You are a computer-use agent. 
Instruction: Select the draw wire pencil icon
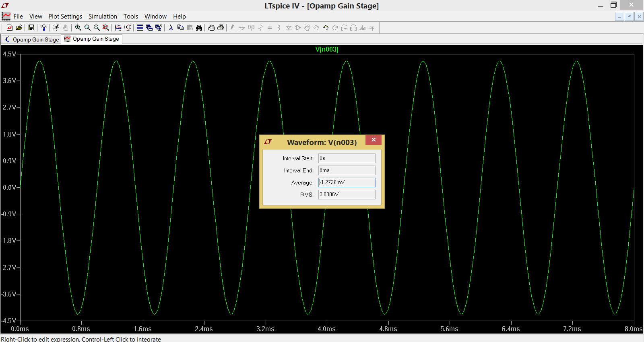[233, 27]
